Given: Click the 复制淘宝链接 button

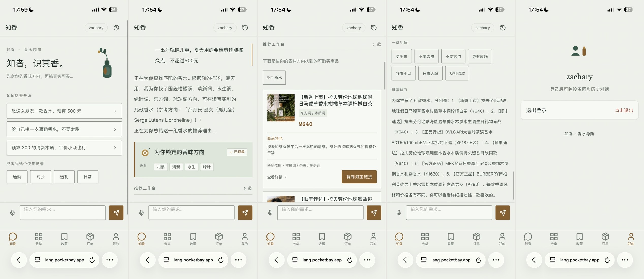Looking at the screenshot, I should tap(359, 177).
